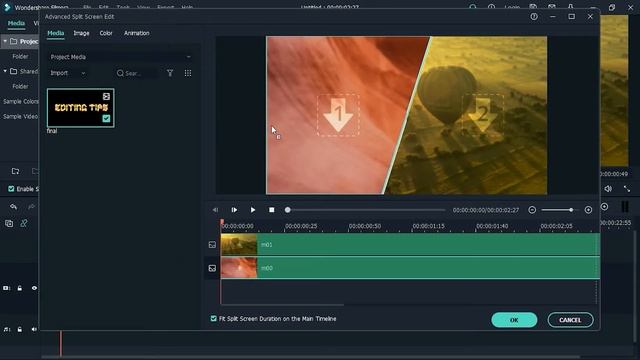The height and width of the screenshot is (360, 640).
Task: Click the timeline zoom slider handle
Action: click(571, 210)
